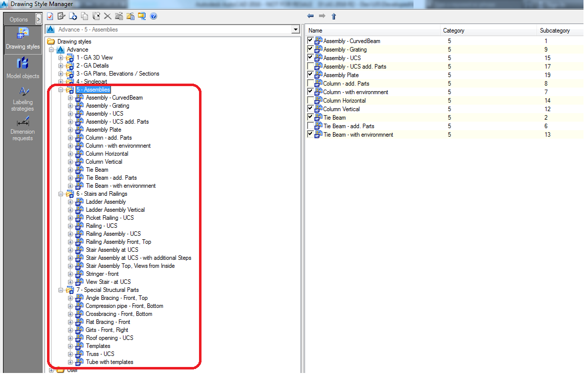The height and width of the screenshot is (388, 588).
Task: Click the paste toolbar icon
Action: click(x=96, y=16)
